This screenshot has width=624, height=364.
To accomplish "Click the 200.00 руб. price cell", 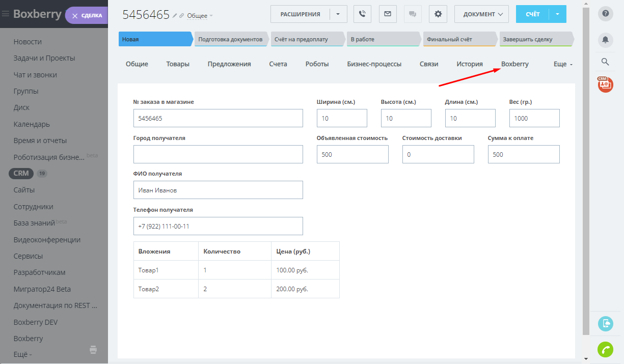I will (305, 289).
